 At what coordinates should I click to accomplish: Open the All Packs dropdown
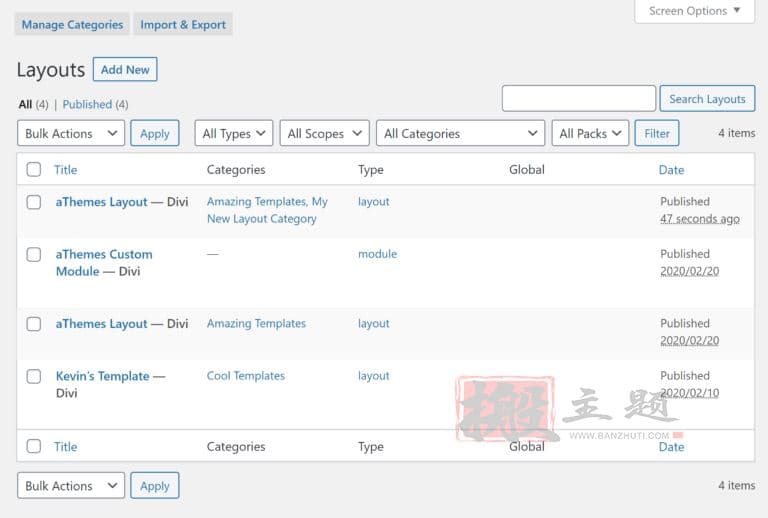click(x=590, y=133)
